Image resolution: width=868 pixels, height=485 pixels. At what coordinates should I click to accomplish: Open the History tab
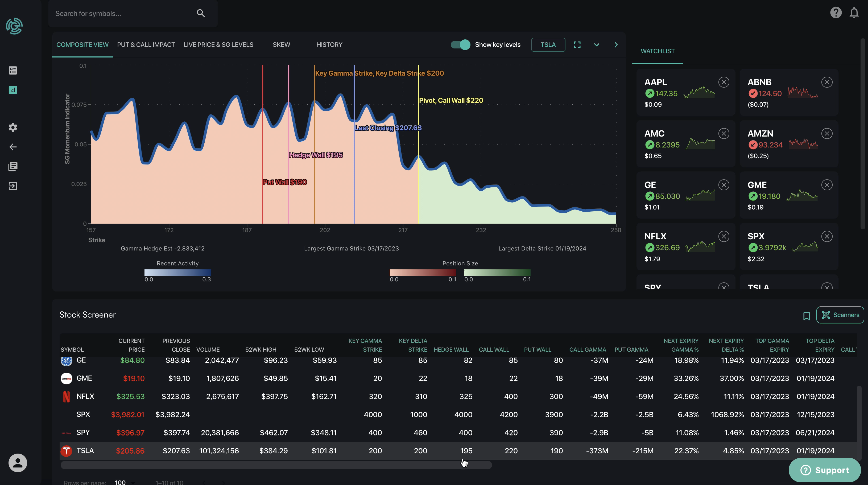point(329,45)
